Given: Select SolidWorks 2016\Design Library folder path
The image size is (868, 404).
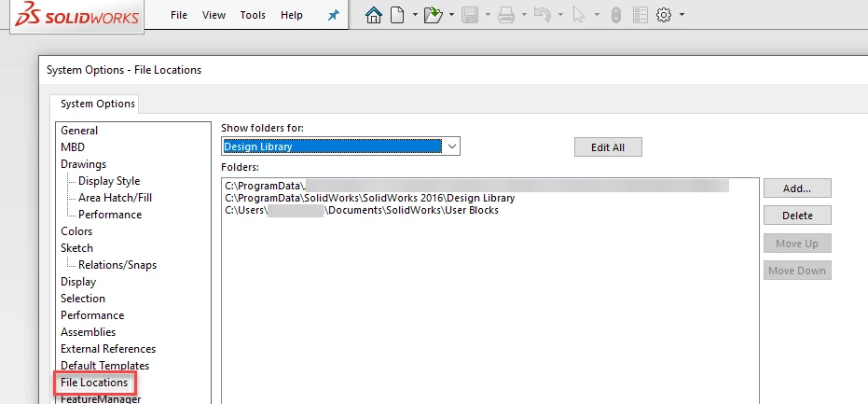Looking at the screenshot, I should click(370, 198).
